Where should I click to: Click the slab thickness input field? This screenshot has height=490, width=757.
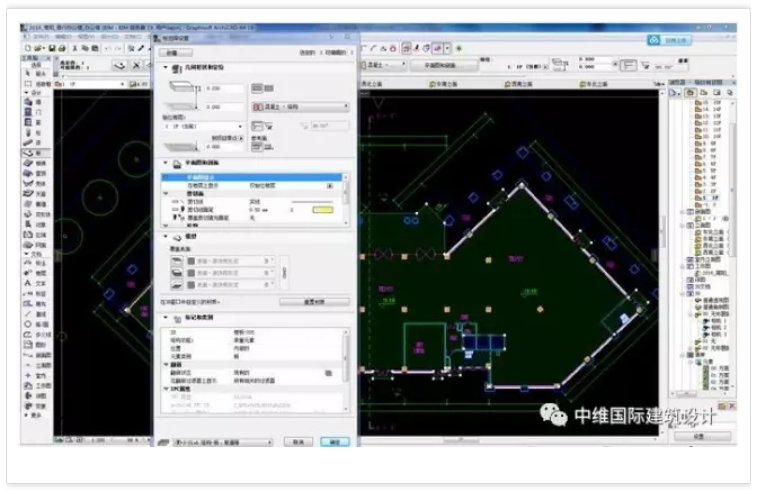tap(224, 88)
